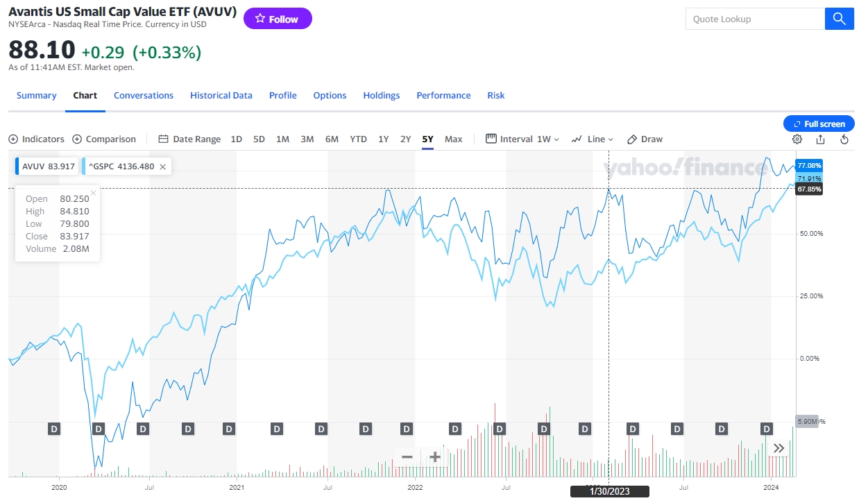The image size is (868, 503).
Task: Open chart settings gear icon
Action: point(797,139)
